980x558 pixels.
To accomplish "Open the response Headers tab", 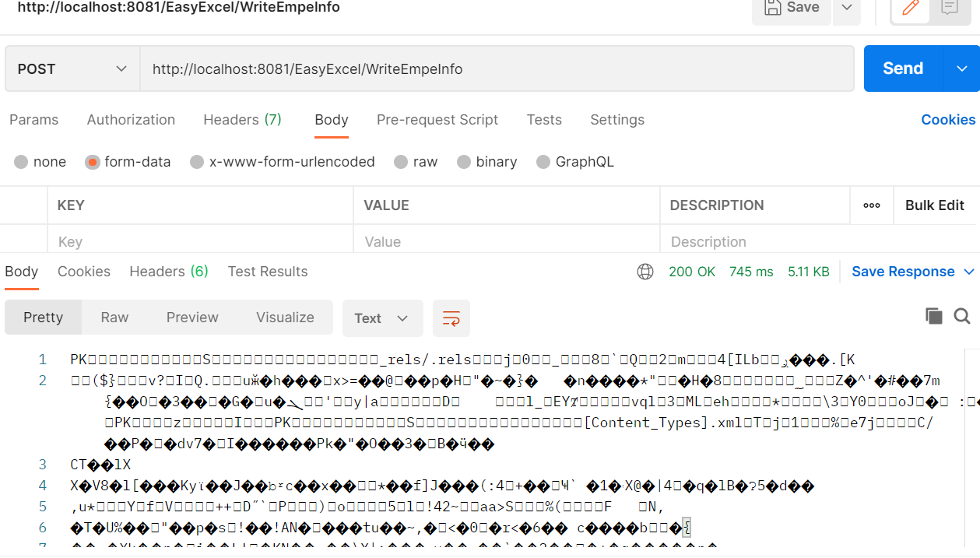I will click(168, 272).
